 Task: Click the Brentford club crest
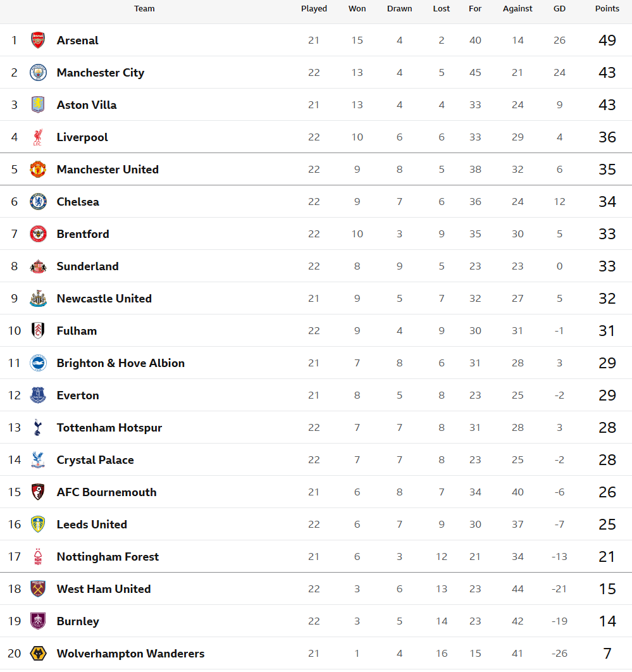tap(38, 234)
